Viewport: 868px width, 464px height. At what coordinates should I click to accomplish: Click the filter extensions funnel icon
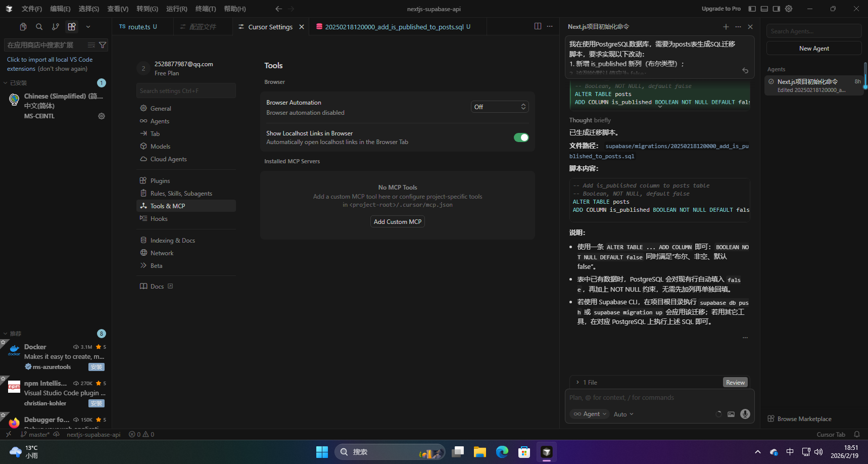coord(103,45)
